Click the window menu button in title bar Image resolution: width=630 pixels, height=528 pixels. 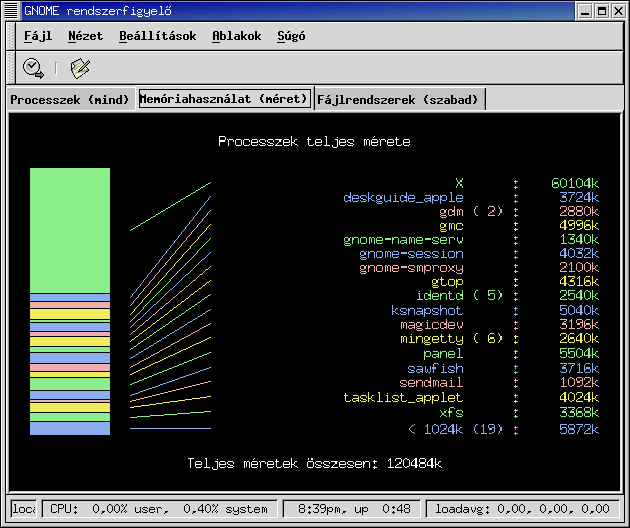pyautogui.click(x=11, y=11)
